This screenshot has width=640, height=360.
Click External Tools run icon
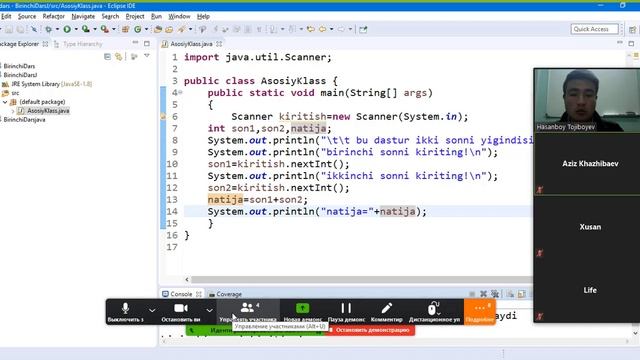[105, 29]
